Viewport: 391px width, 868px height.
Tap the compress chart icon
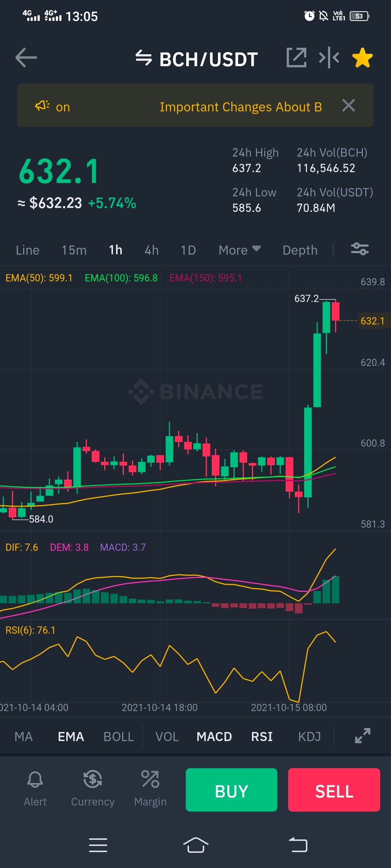tap(329, 58)
